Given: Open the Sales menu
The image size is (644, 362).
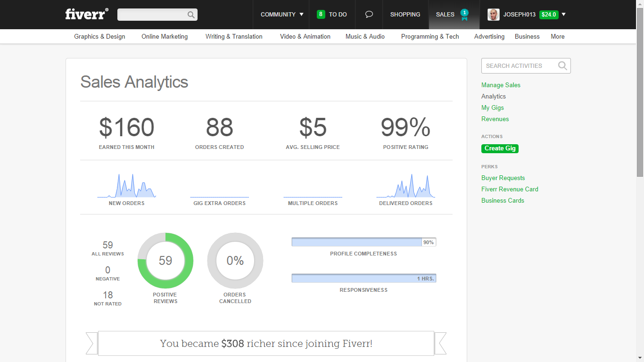Looking at the screenshot, I should (445, 15).
